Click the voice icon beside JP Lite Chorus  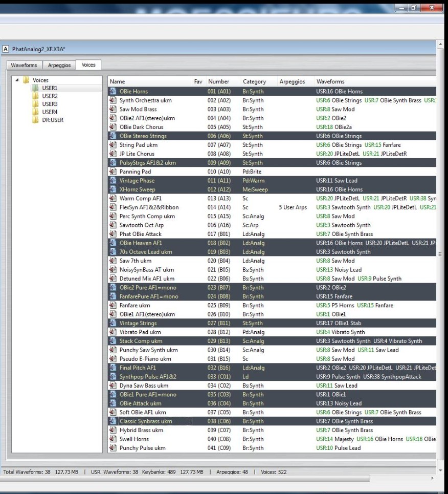(x=113, y=154)
